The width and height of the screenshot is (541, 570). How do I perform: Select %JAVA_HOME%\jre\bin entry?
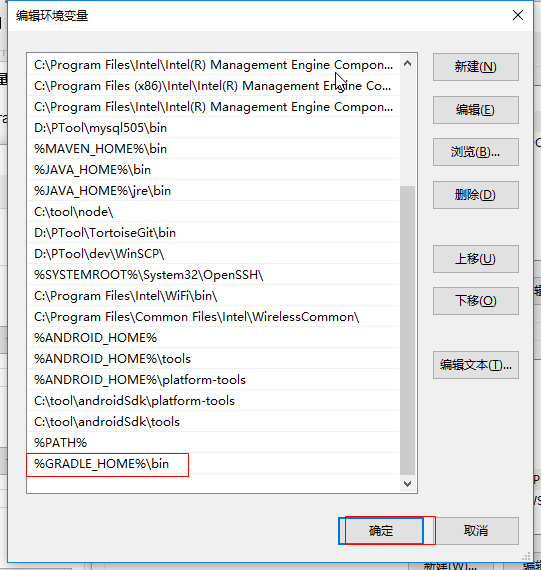213,190
